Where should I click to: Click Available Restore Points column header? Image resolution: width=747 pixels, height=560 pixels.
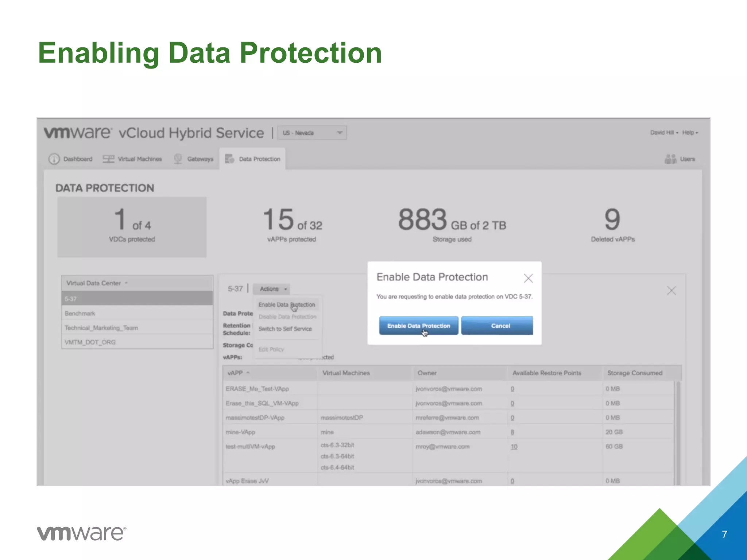click(x=555, y=373)
